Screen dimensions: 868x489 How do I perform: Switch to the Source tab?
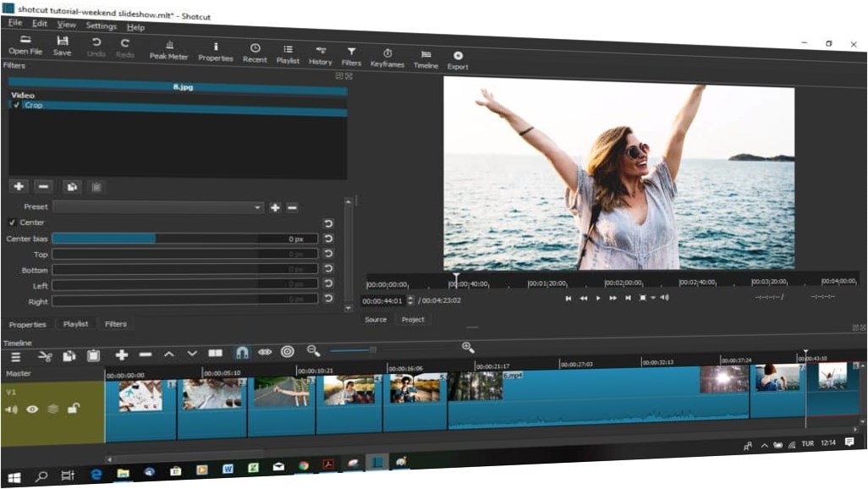coord(376,320)
